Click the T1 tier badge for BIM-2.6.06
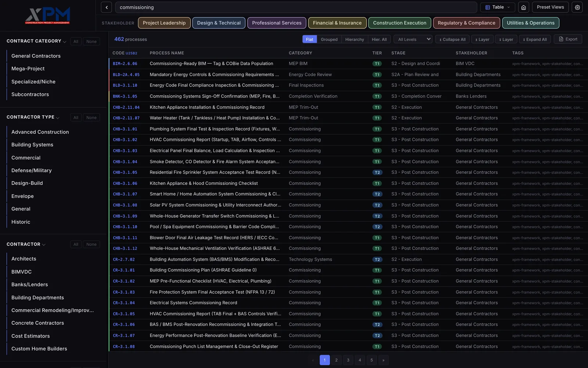The width and height of the screenshot is (588, 368). coord(377,64)
